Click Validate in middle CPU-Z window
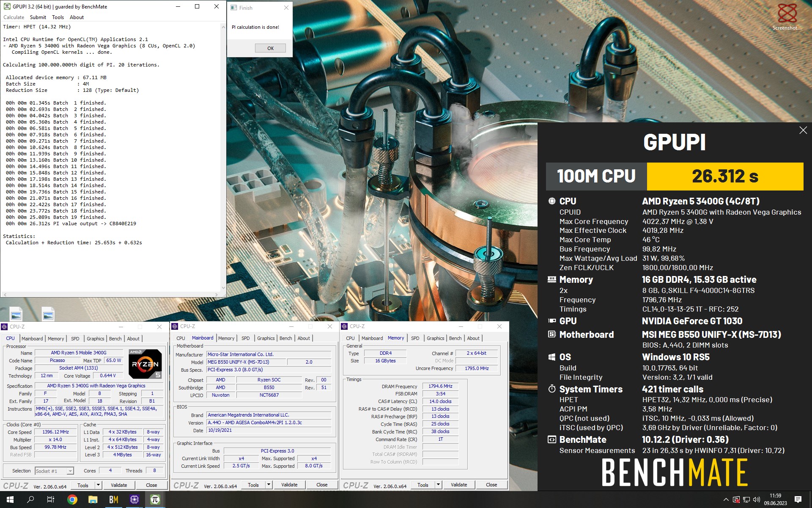 click(x=289, y=485)
